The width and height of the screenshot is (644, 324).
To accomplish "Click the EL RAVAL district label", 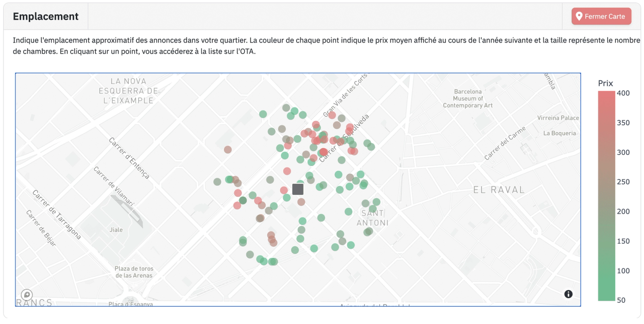I will [x=499, y=190].
